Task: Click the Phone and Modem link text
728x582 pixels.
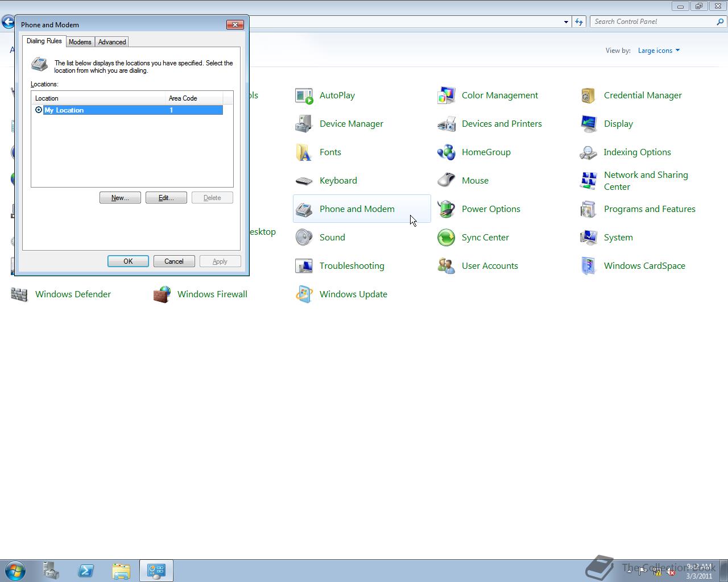Action: 357,209
